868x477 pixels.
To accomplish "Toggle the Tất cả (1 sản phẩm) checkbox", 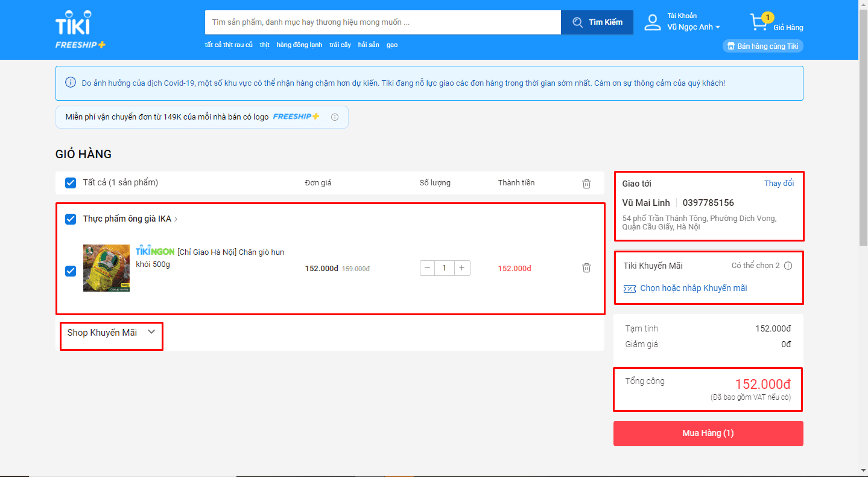I will [x=71, y=183].
